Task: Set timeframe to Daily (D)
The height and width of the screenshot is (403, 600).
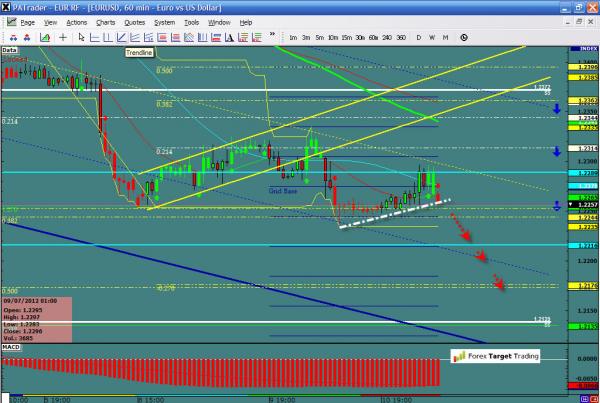Action: pos(418,37)
